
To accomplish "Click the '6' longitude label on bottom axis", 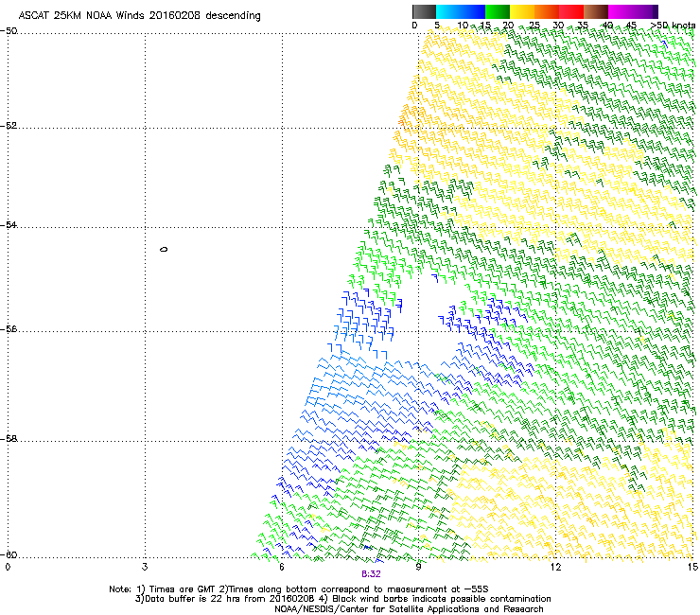I will [282, 567].
